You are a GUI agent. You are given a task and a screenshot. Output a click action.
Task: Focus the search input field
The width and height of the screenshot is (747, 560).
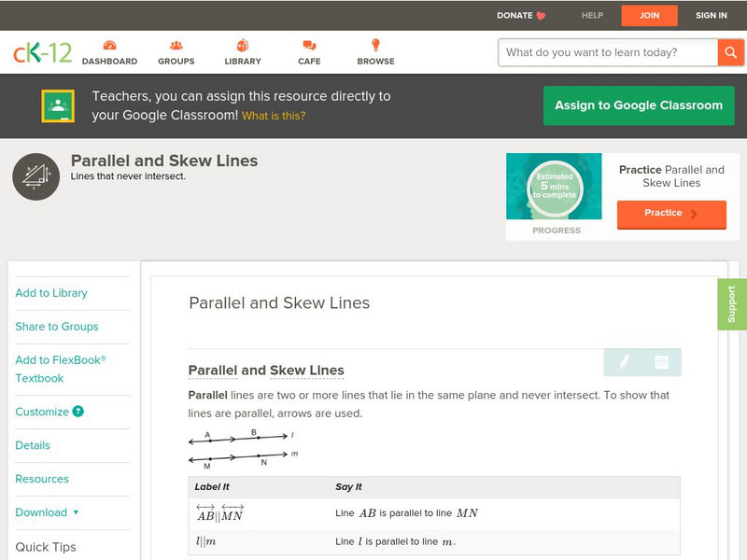[607, 52]
